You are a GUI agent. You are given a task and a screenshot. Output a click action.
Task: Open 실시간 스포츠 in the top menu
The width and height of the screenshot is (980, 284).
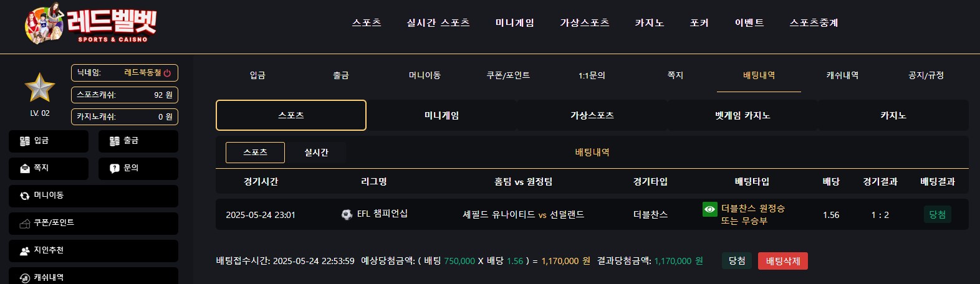pyautogui.click(x=438, y=23)
